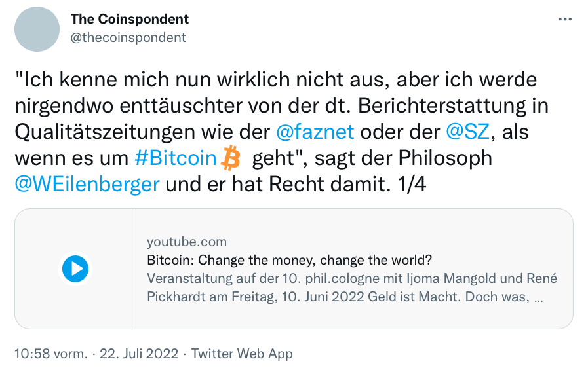
Task: Open the Twitter Web App source link
Action: (x=242, y=354)
